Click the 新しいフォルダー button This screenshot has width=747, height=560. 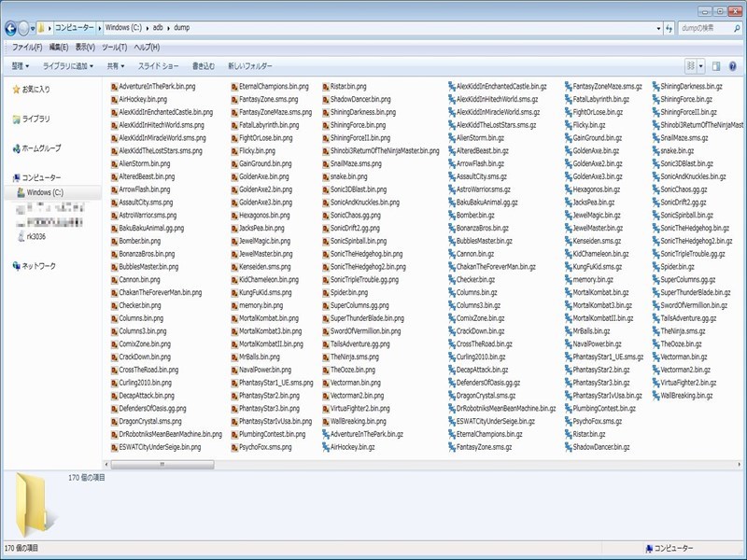[x=250, y=66]
